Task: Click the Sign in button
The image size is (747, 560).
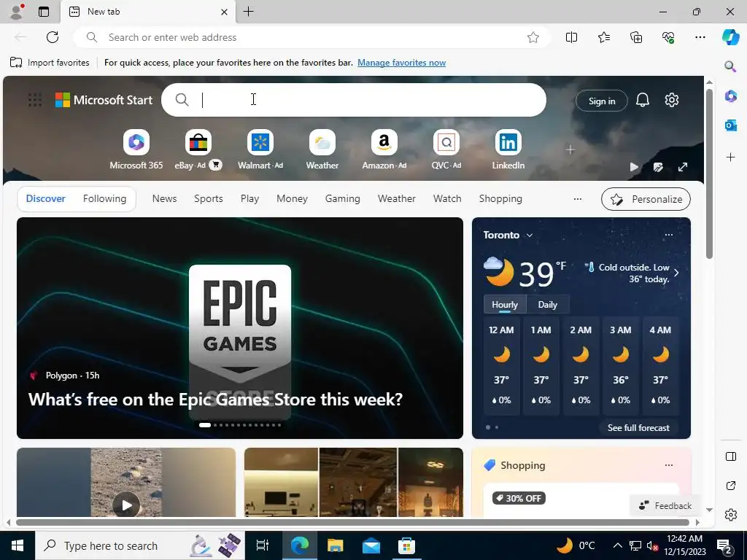Action: tap(602, 101)
